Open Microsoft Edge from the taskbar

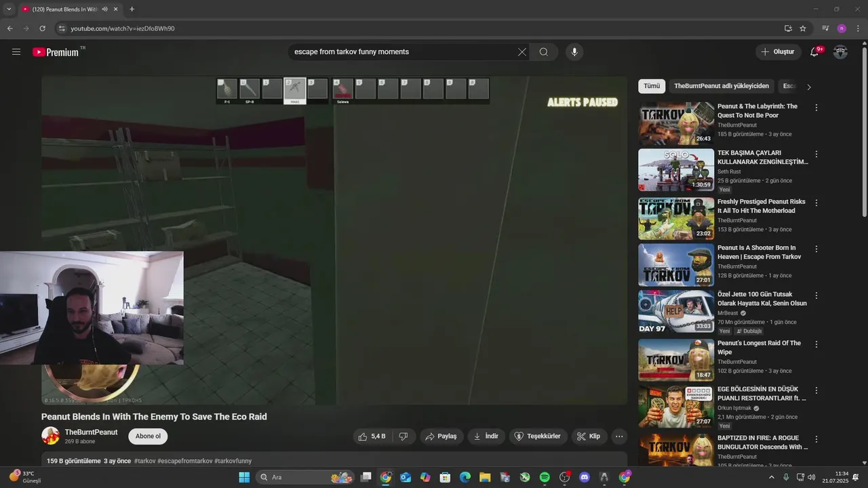tap(465, 477)
